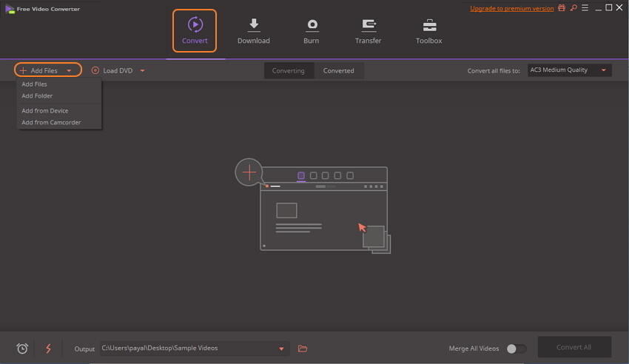
Task: Expand the Load DVD dropdown arrow
Action: point(142,71)
